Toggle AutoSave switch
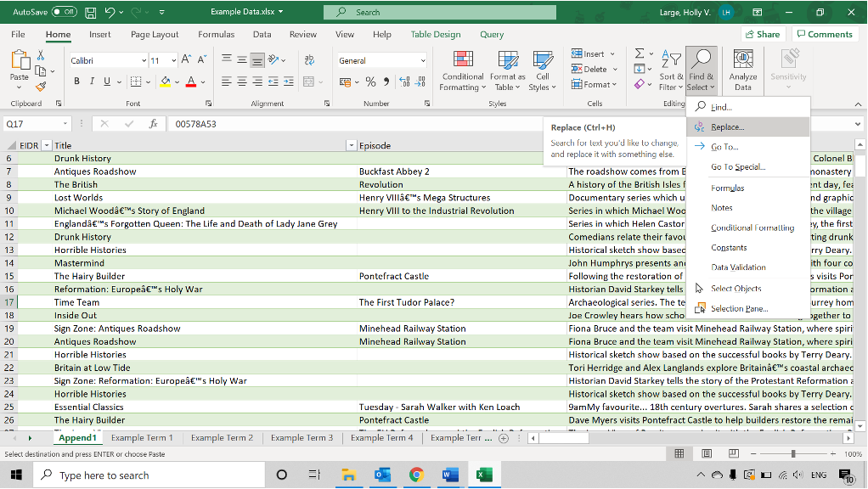Screen dimensions: 868x489 pos(65,12)
